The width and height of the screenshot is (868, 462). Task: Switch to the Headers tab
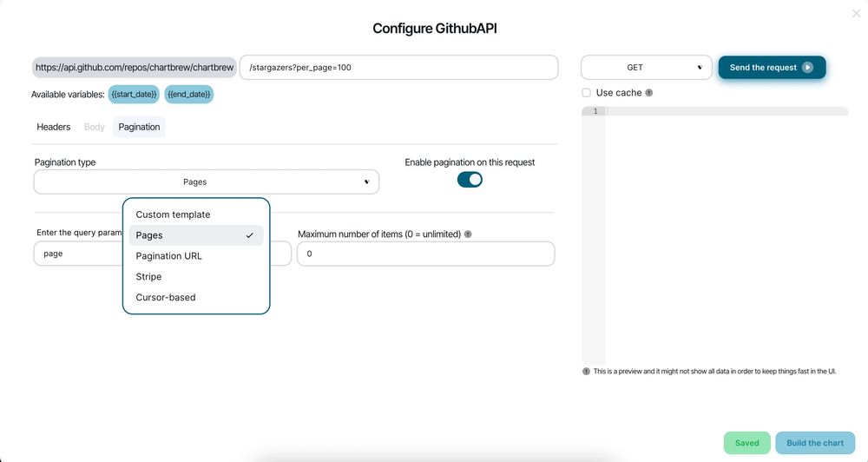pyautogui.click(x=54, y=127)
